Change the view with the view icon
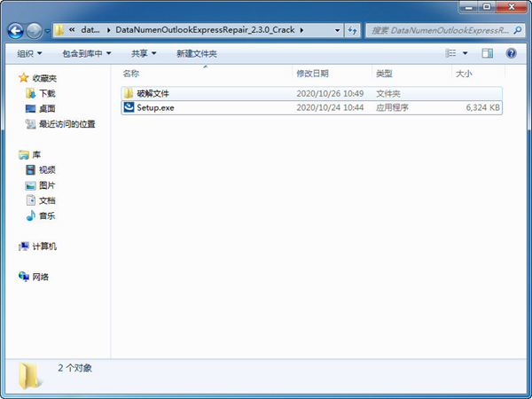 point(450,53)
